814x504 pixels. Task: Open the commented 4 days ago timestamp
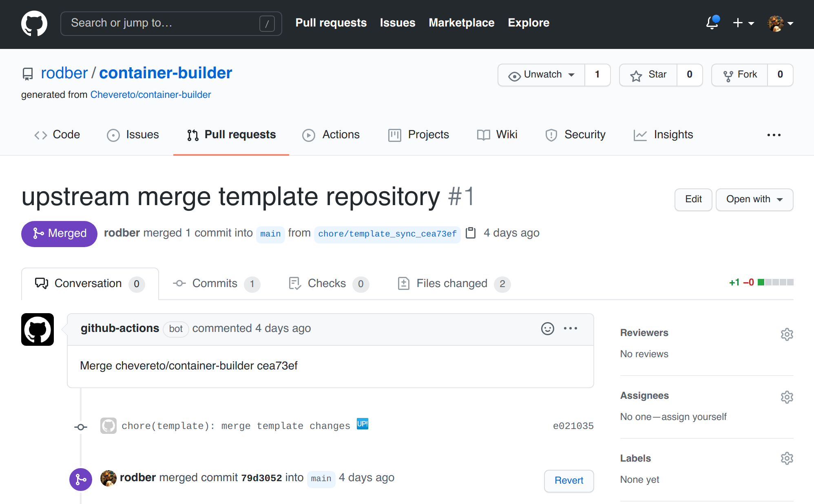[x=283, y=329]
